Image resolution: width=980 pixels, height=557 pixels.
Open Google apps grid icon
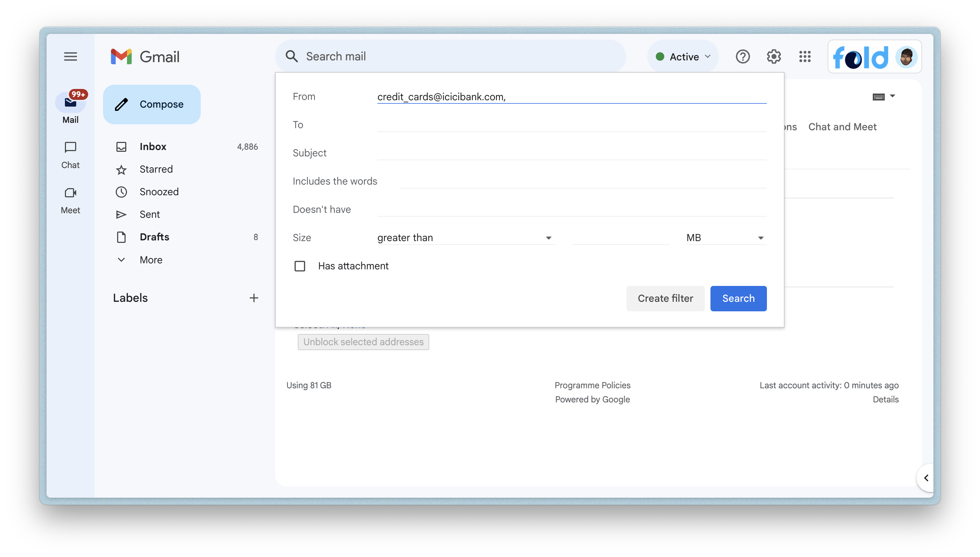(x=805, y=56)
